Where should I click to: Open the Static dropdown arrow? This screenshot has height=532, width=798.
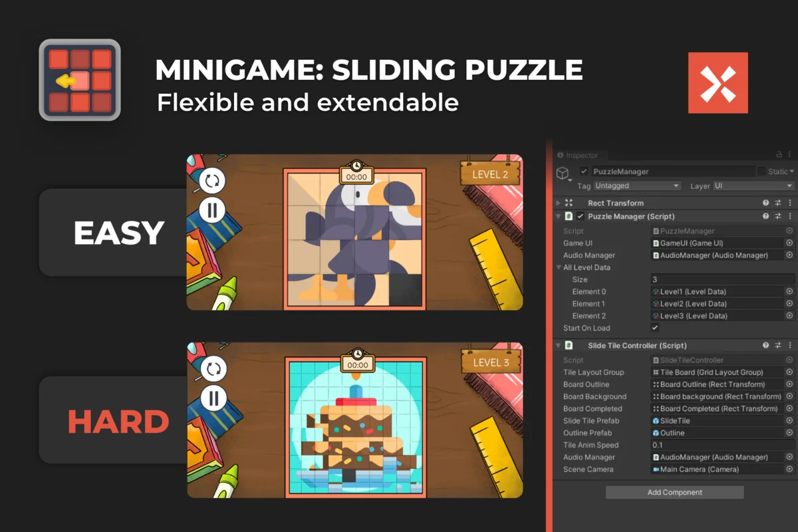click(x=793, y=172)
